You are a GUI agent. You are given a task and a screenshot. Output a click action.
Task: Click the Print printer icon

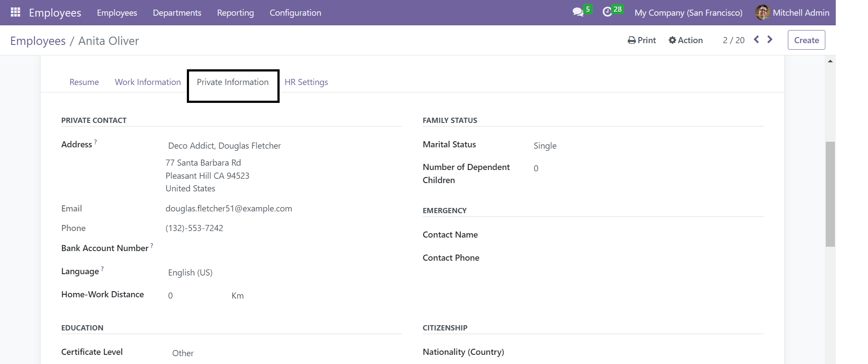tap(632, 40)
